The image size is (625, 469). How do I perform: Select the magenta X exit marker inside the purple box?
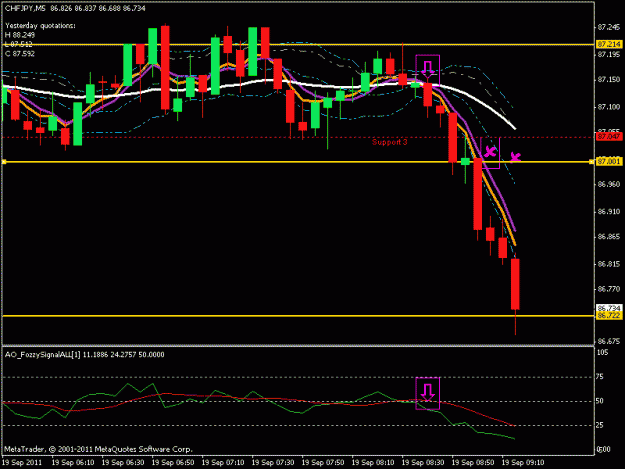point(490,151)
